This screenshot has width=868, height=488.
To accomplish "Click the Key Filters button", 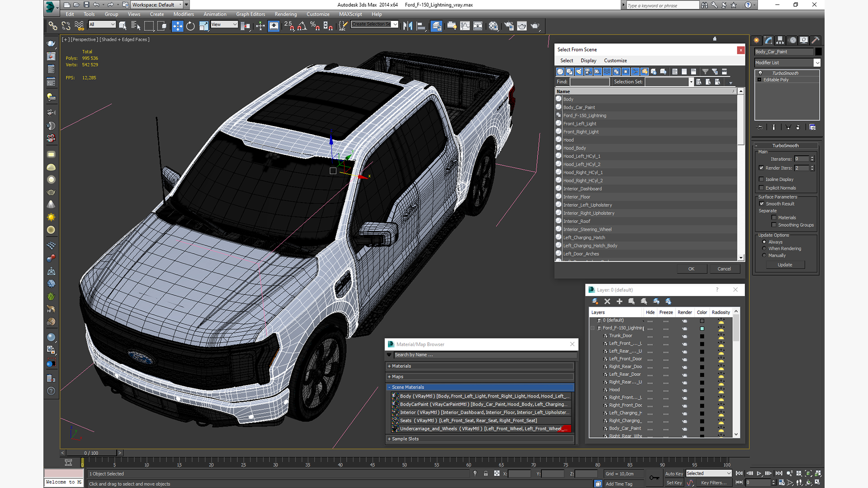I will [714, 483].
